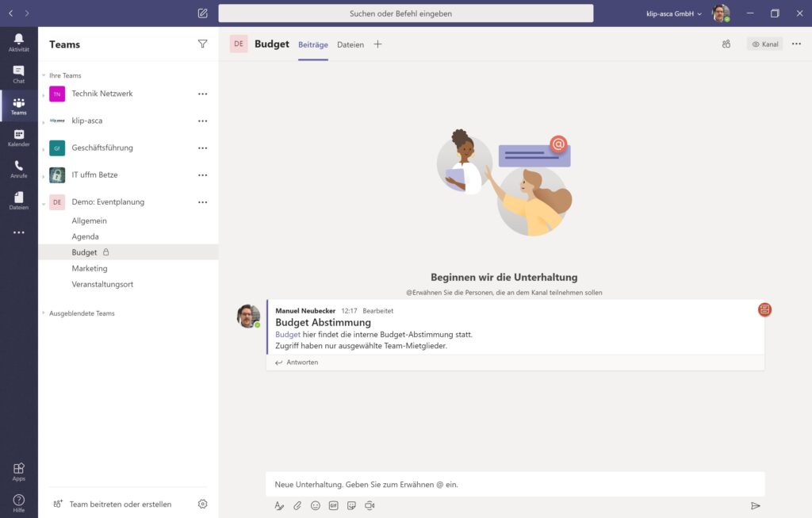Expand Ausgeblendete Teams section

[x=44, y=313]
